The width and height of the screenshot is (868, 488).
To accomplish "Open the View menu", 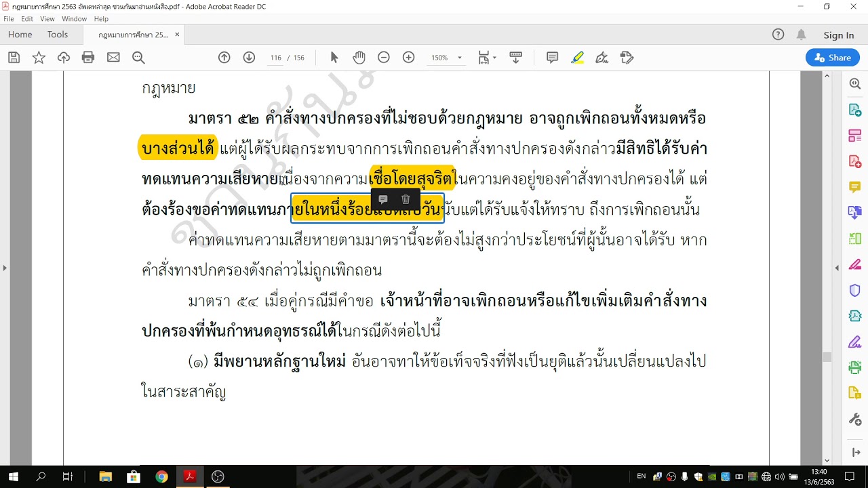I will point(47,19).
